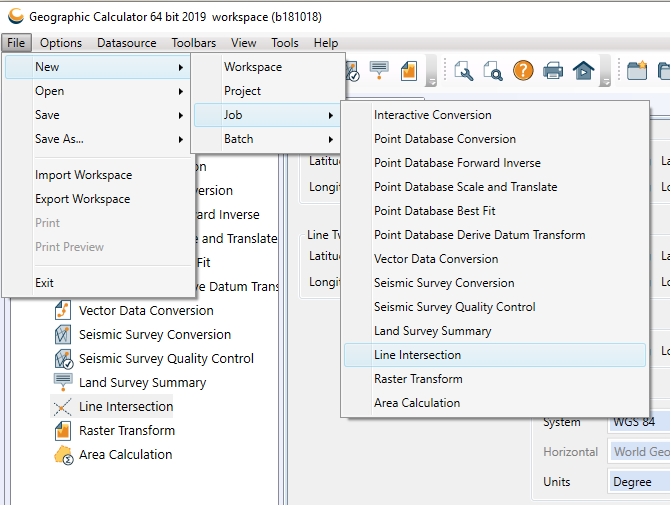671x506 pixels.
Task: Choose Vector Data Conversion in Job submenu
Action: point(436,259)
